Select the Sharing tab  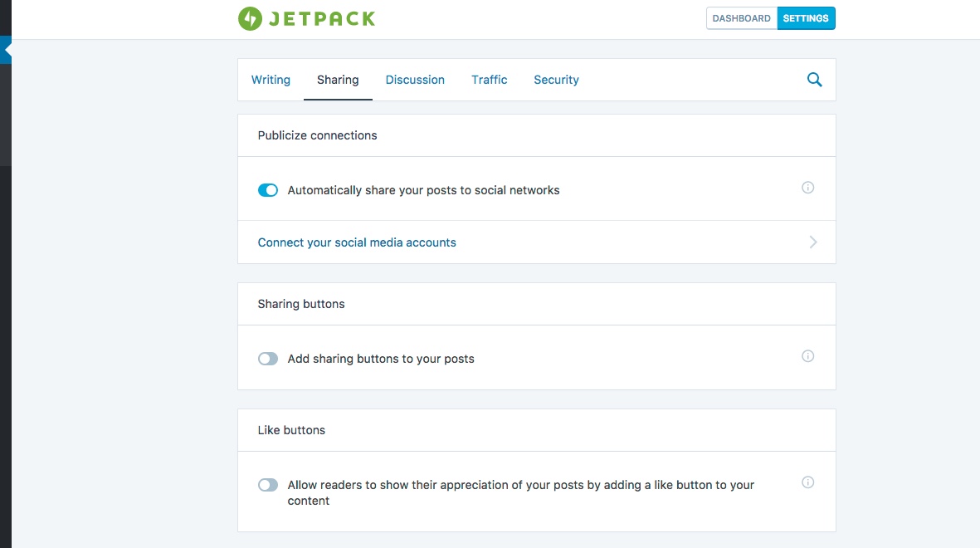(x=338, y=80)
